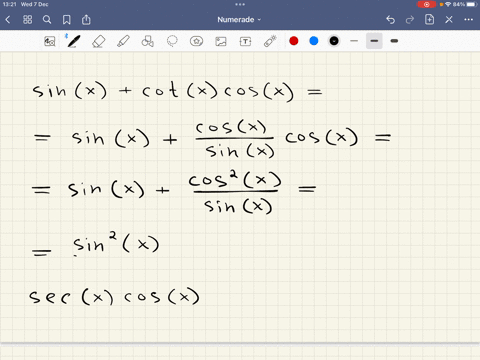The width and height of the screenshot is (480, 360).
Task: Choose the medium stroke width
Action: coord(374,41)
